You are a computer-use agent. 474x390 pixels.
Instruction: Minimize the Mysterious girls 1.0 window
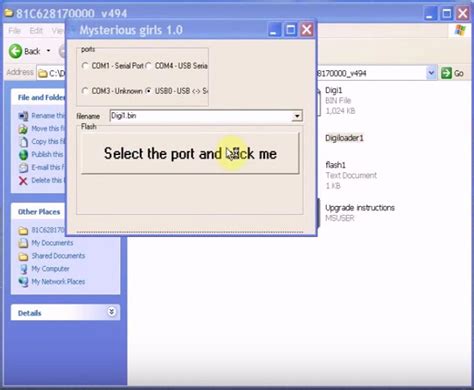274,30
